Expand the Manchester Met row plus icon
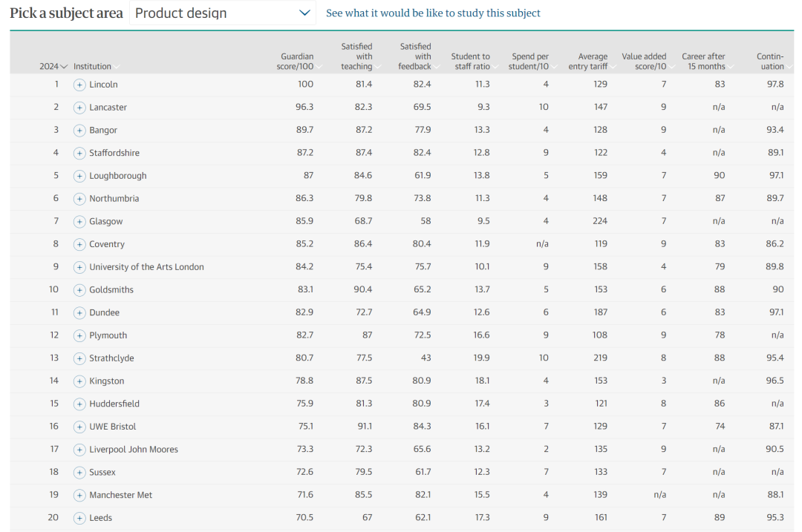The width and height of the screenshot is (802, 532). pos(79,495)
